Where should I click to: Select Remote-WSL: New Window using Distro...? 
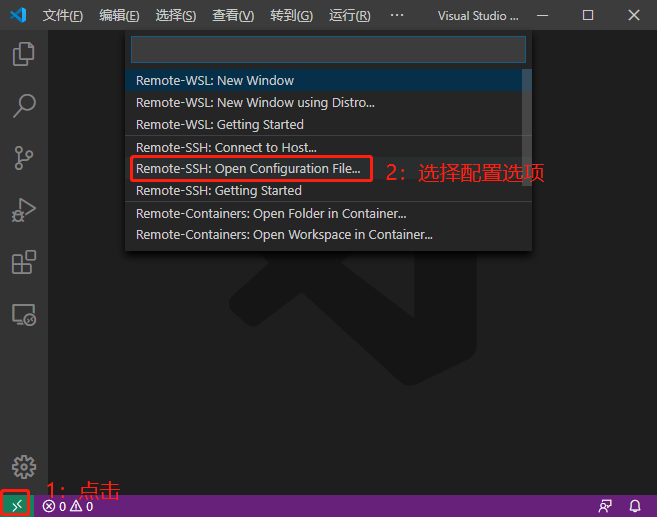324,103
